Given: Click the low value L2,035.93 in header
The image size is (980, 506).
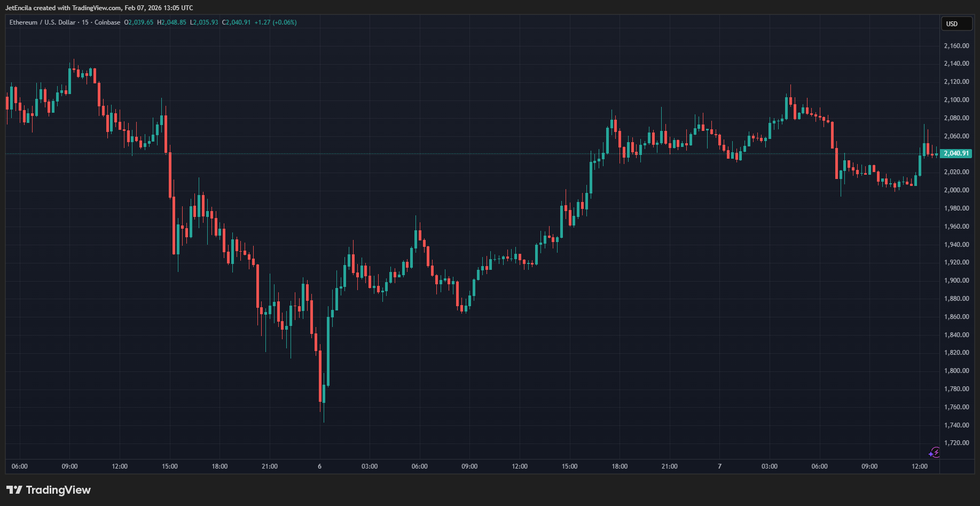Looking at the screenshot, I should pyautogui.click(x=204, y=22).
